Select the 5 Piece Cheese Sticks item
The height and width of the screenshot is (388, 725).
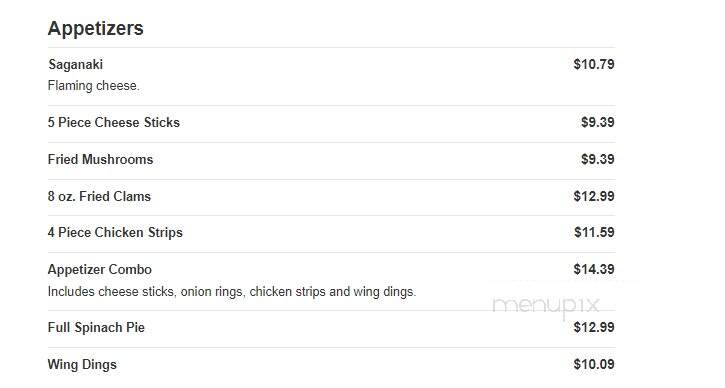114,122
